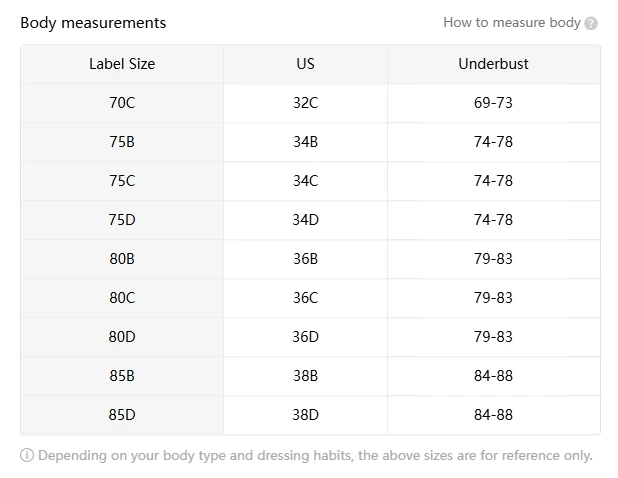The width and height of the screenshot is (618, 478).
Task: Click the 69-73 underbust value
Action: point(493,103)
